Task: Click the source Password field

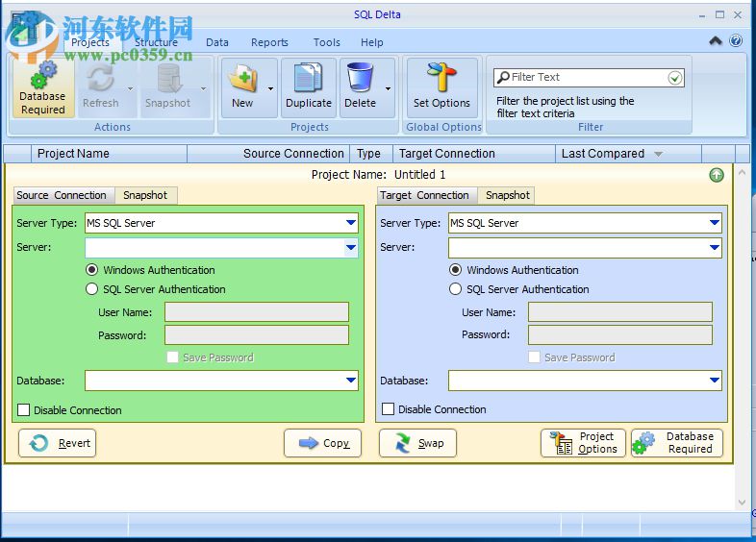Action: (257, 334)
